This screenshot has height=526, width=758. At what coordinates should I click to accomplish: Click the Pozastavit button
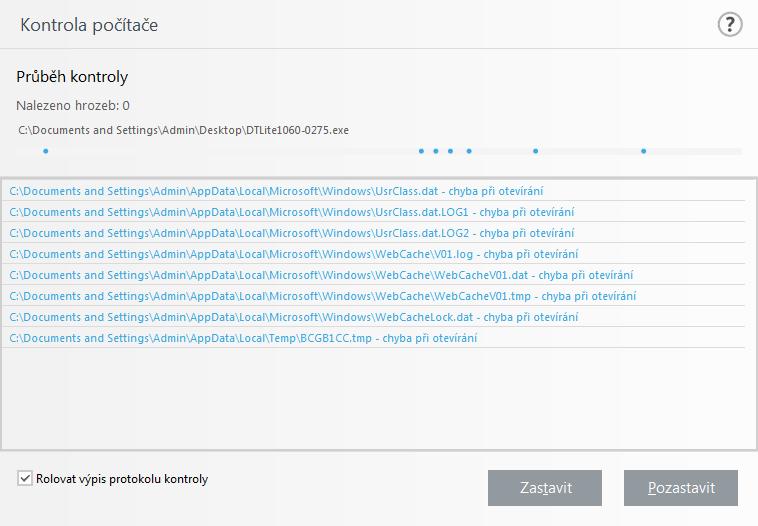pos(681,488)
